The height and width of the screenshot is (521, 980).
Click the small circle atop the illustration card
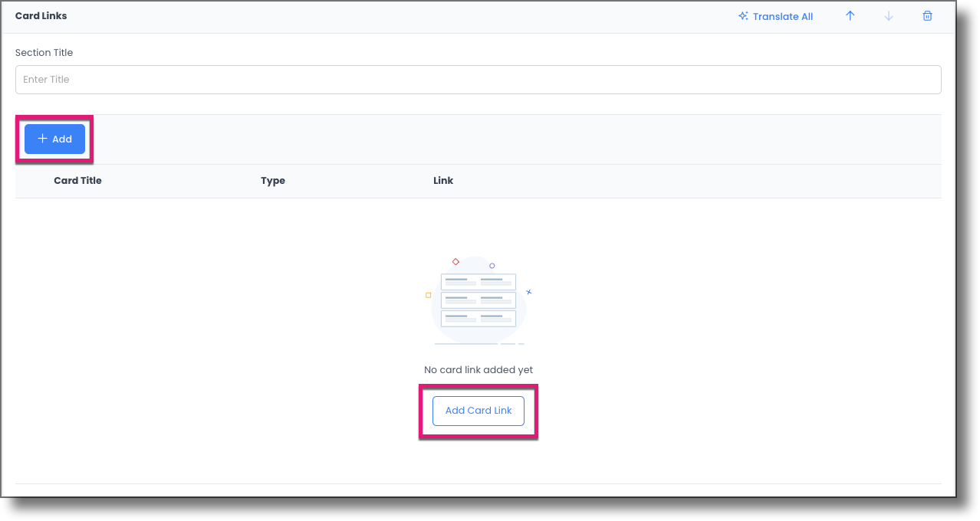click(492, 266)
